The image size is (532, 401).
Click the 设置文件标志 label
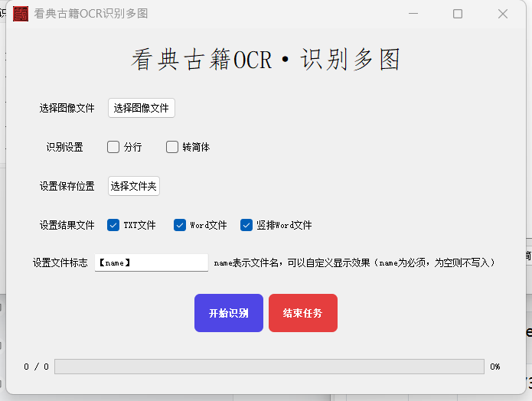tap(60, 262)
